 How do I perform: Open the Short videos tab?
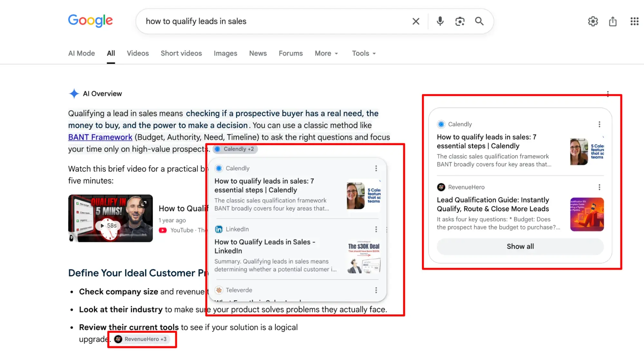pyautogui.click(x=181, y=53)
